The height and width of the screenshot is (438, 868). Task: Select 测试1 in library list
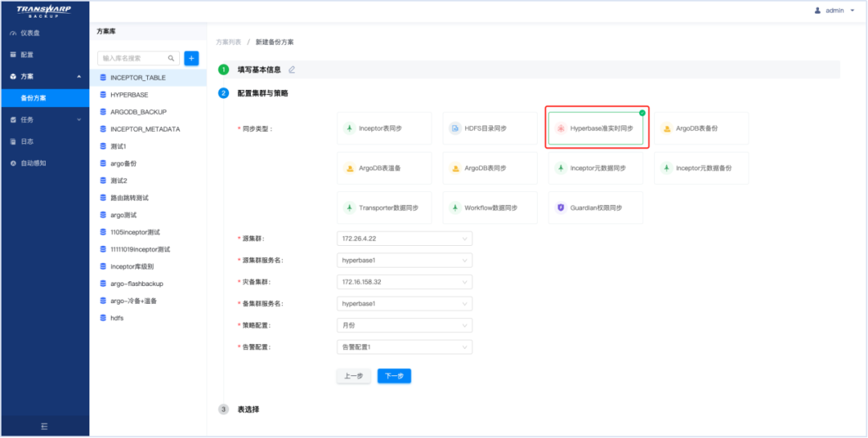point(148,146)
